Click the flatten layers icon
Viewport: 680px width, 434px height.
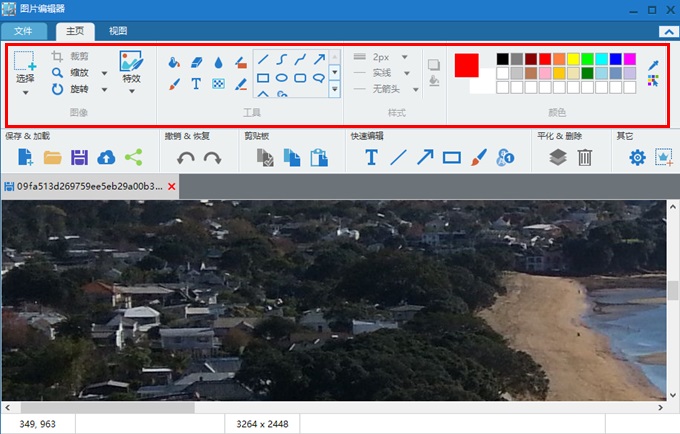[x=558, y=157]
